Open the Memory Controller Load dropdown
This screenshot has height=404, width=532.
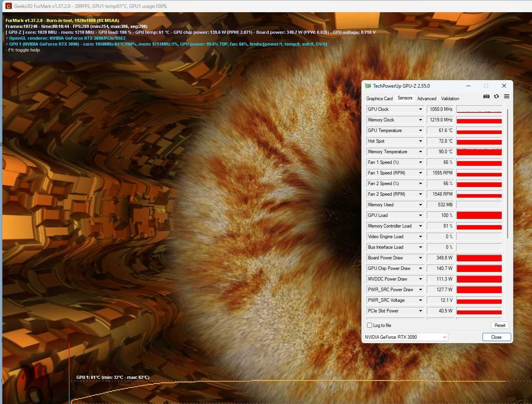click(420, 226)
